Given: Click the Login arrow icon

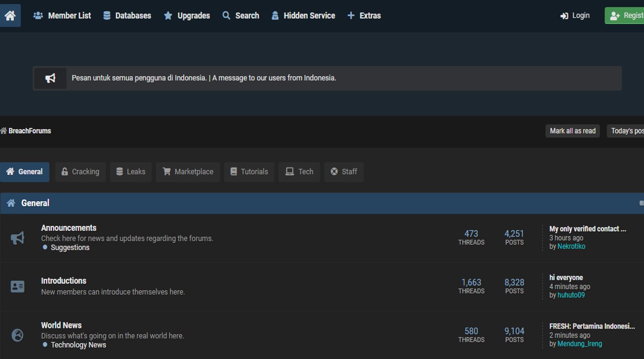Looking at the screenshot, I should click(x=564, y=16).
